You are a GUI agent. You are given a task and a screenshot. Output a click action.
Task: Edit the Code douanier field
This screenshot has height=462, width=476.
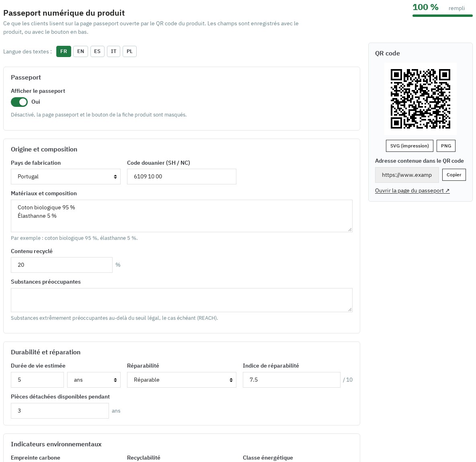point(182,176)
